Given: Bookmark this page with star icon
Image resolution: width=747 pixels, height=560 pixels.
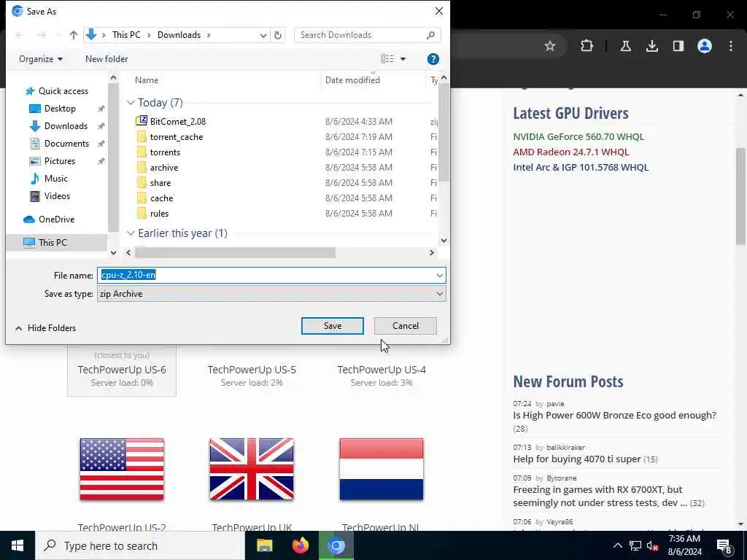Looking at the screenshot, I should pos(550,46).
